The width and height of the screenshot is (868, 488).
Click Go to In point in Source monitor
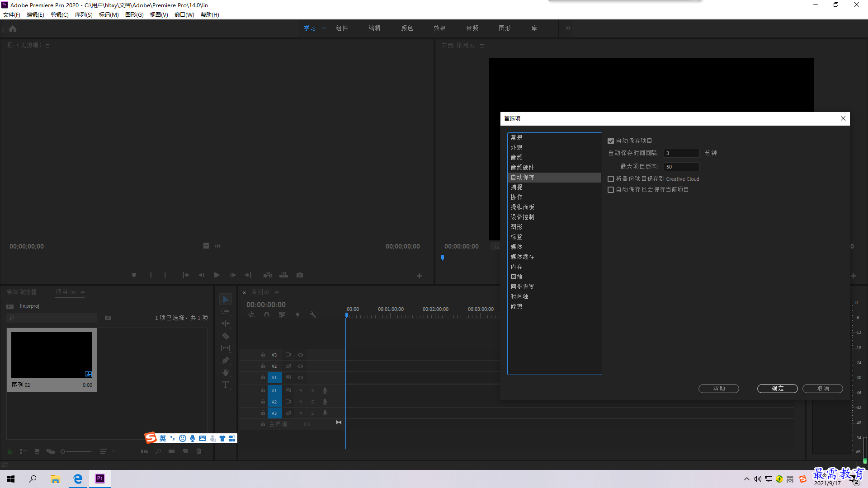coord(185,275)
